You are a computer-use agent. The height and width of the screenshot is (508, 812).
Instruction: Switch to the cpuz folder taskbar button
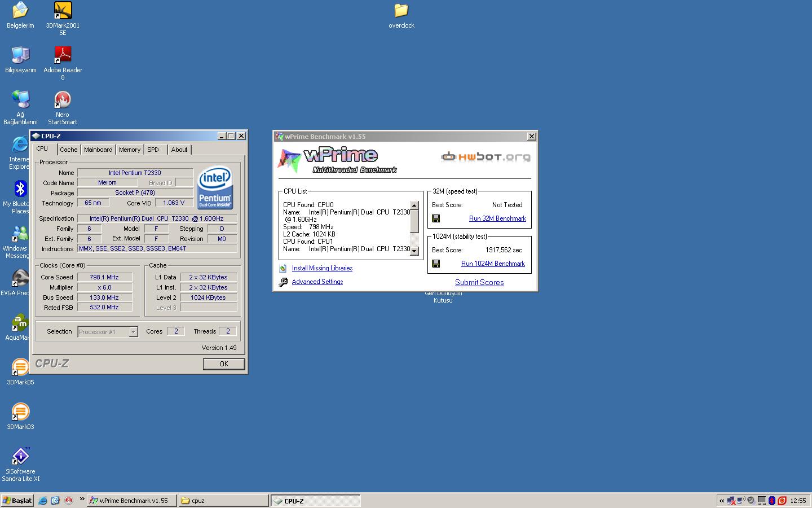pos(223,501)
